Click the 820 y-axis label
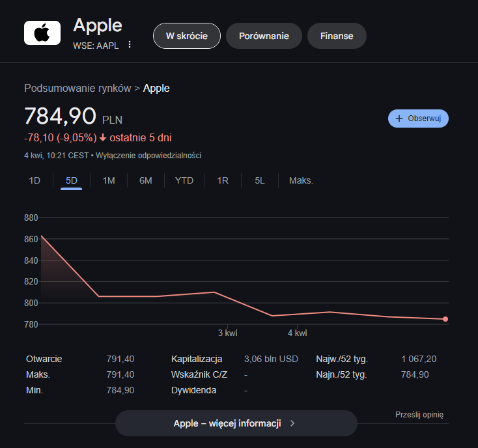 click(x=31, y=281)
